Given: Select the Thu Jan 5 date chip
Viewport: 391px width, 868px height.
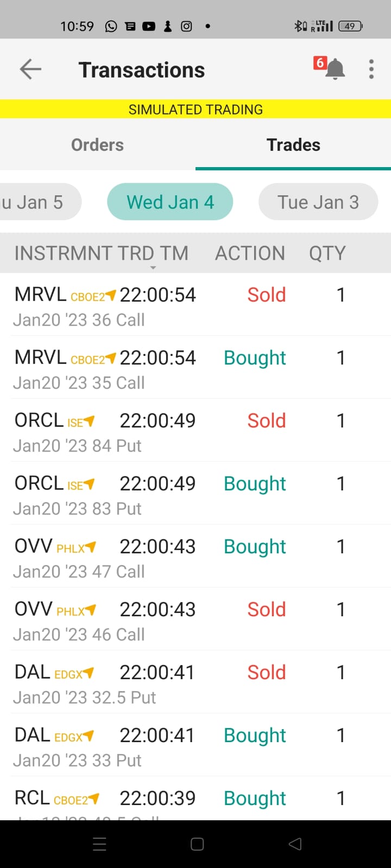Looking at the screenshot, I should 38,202.
